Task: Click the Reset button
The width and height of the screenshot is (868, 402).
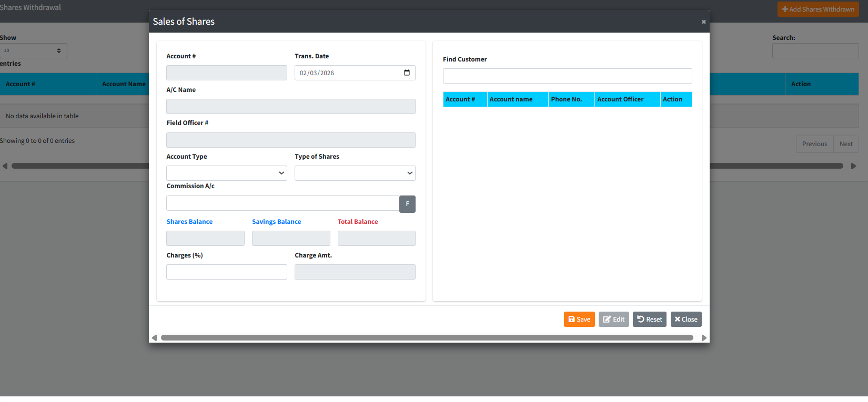Action: pyautogui.click(x=650, y=319)
